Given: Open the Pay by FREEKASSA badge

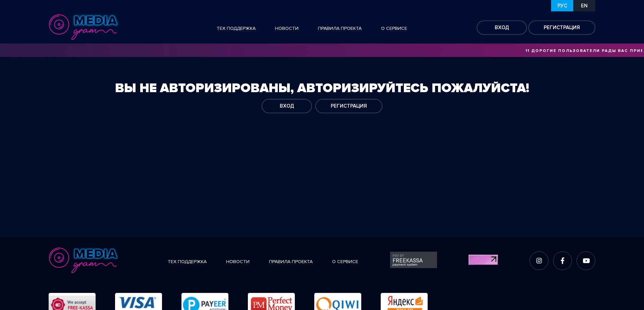Looking at the screenshot, I should 413,260.
